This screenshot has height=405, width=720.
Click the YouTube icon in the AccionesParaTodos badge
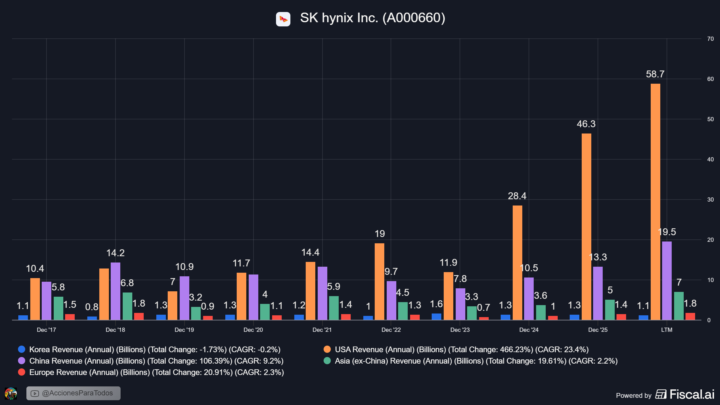tap(34, 394)
